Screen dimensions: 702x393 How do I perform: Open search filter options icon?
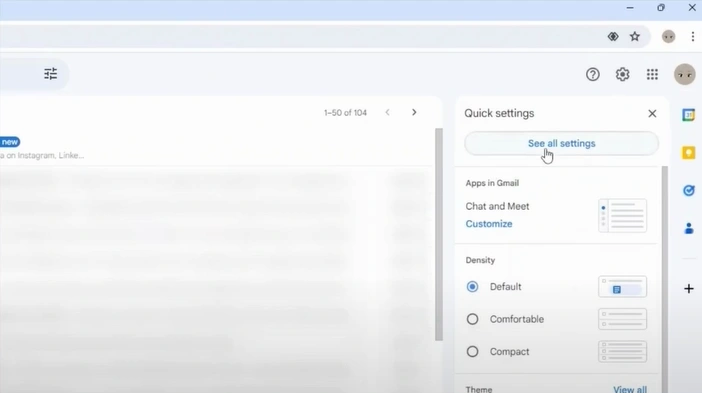click(x=51, y=74)
